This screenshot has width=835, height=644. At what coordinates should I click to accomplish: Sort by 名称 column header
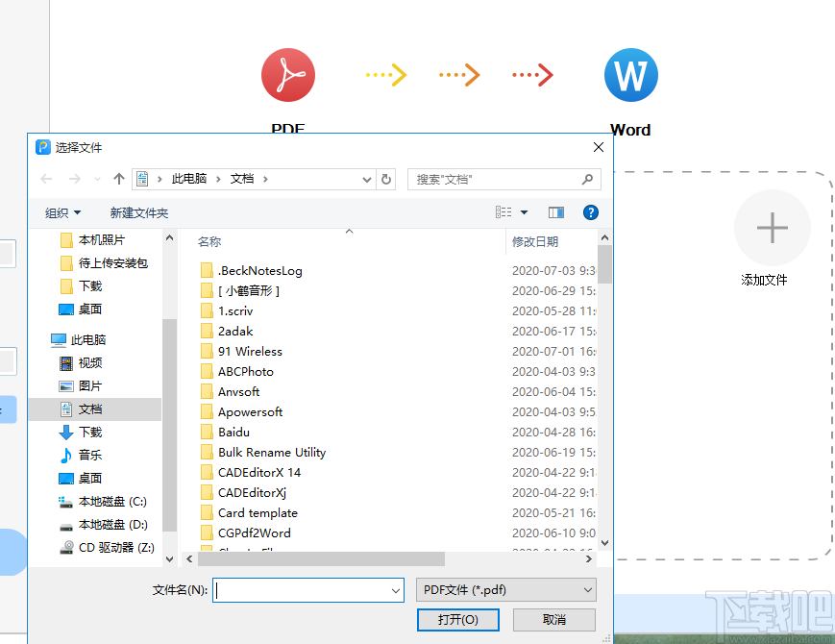[209, 242]
